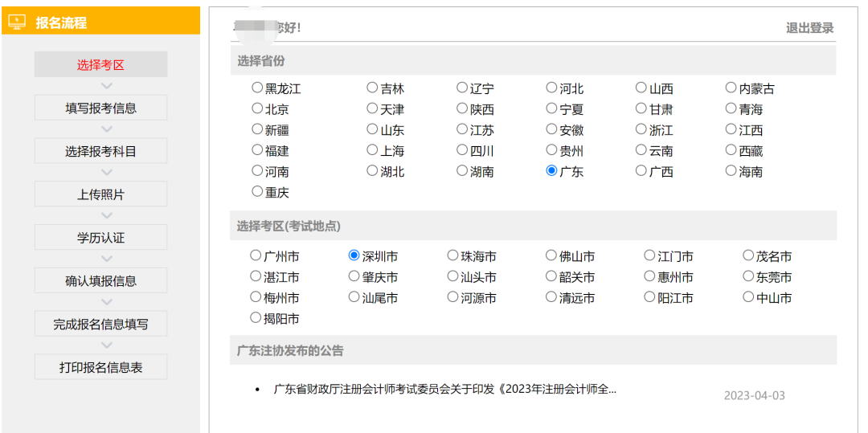Select the 西藏 radio button
The image size is (868, 433).
coord(731,150)
